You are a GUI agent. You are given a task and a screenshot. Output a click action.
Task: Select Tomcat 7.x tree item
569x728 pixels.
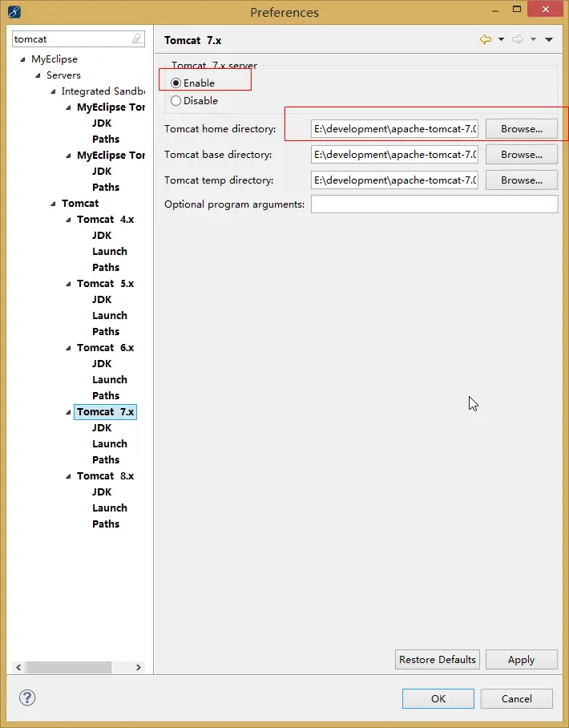(105, 412)
